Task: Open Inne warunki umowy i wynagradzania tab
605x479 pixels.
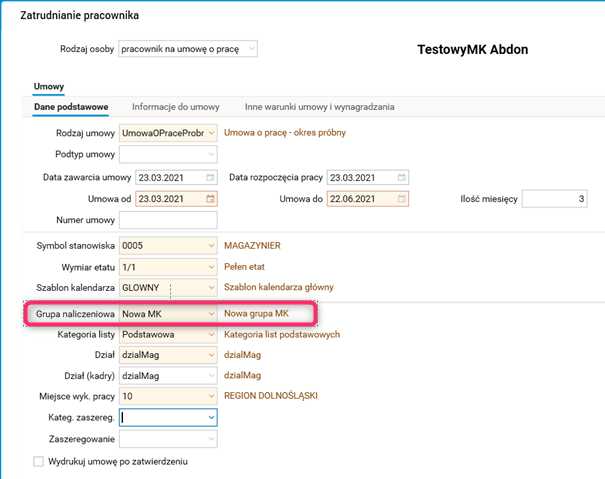Action: click(320, 106)
